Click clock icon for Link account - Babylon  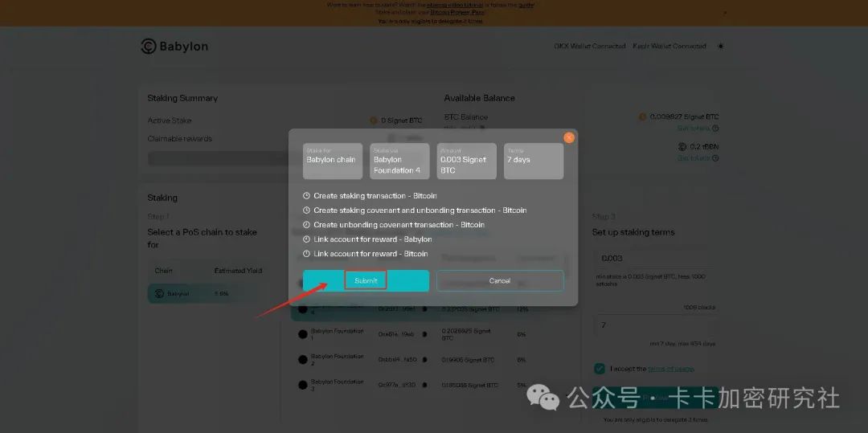[307, 239]
